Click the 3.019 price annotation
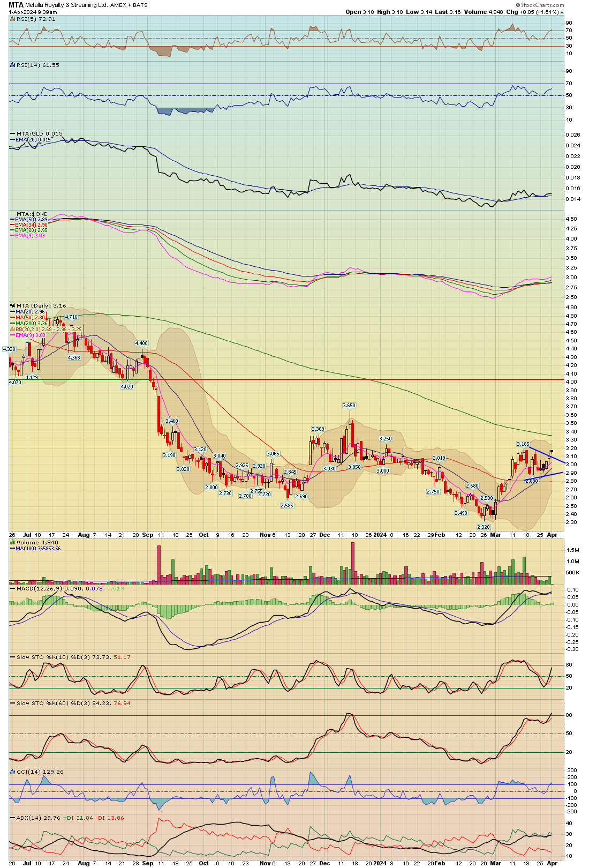589x868 pixels. pyautogui.click(x=439, y=458)
